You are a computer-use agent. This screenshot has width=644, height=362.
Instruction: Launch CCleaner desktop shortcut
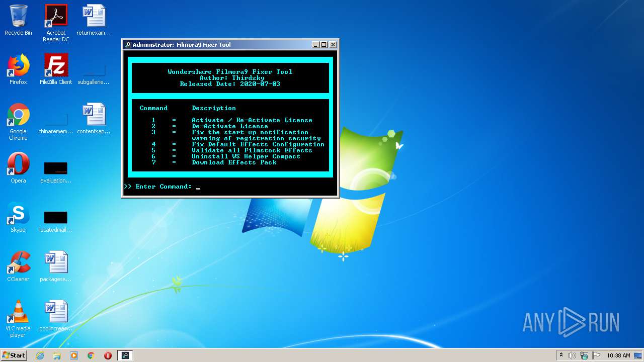[x=18, y=266]
